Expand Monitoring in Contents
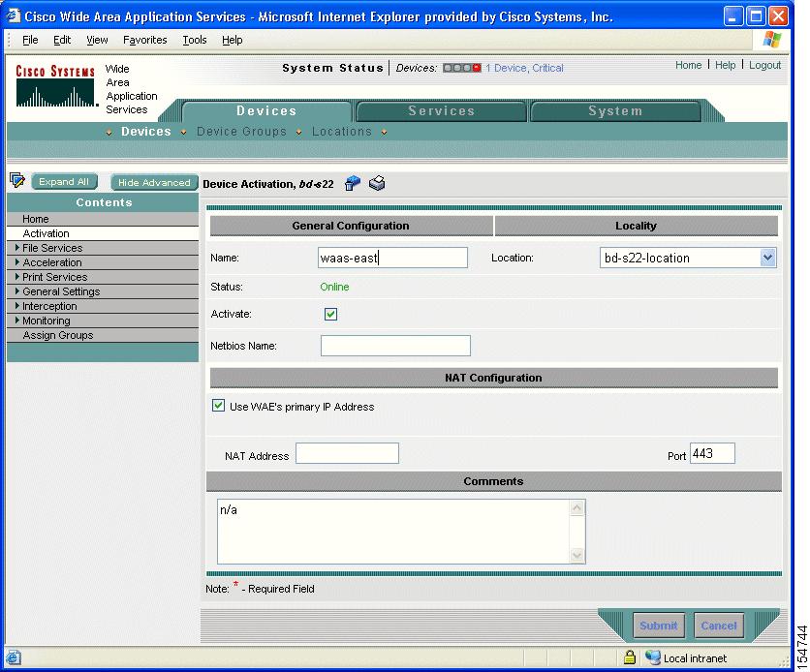The image size is (810, 672). coord(17,320)
